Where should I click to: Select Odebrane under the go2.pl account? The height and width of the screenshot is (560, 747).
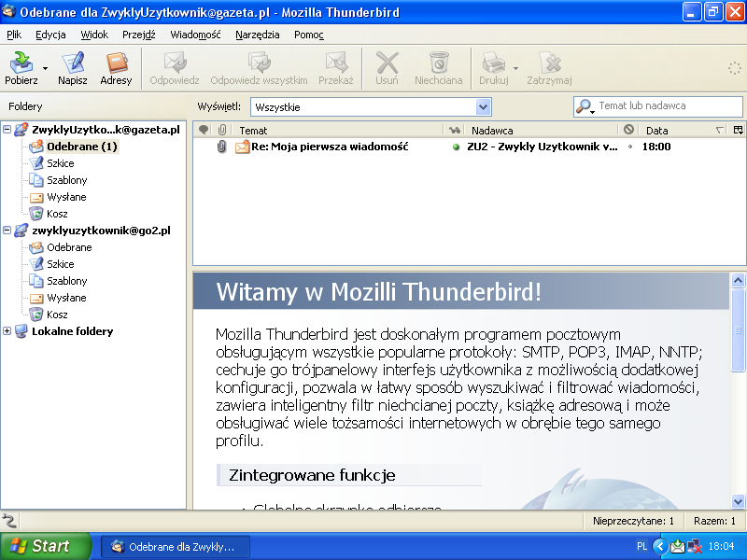tap(69, 247)
